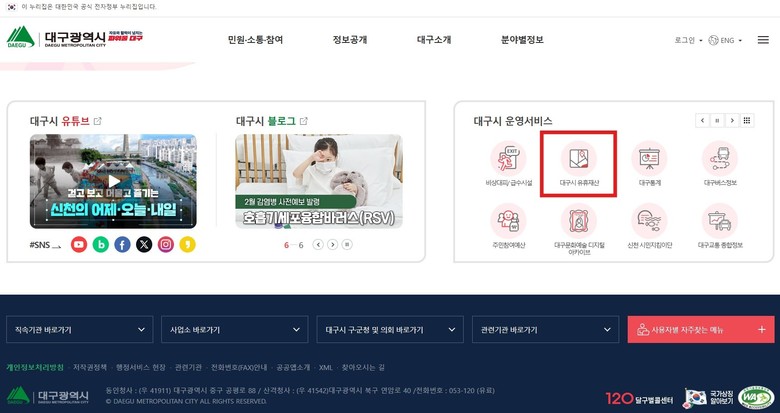This screenshot has width=780, height=413.
Task: Pause the 운영서비스 carousel
Action: 717,120
